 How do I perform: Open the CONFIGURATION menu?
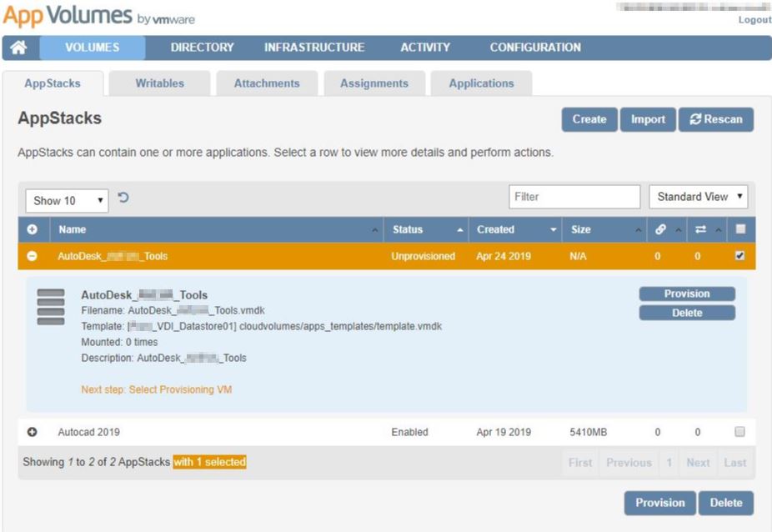click(535, 48)
